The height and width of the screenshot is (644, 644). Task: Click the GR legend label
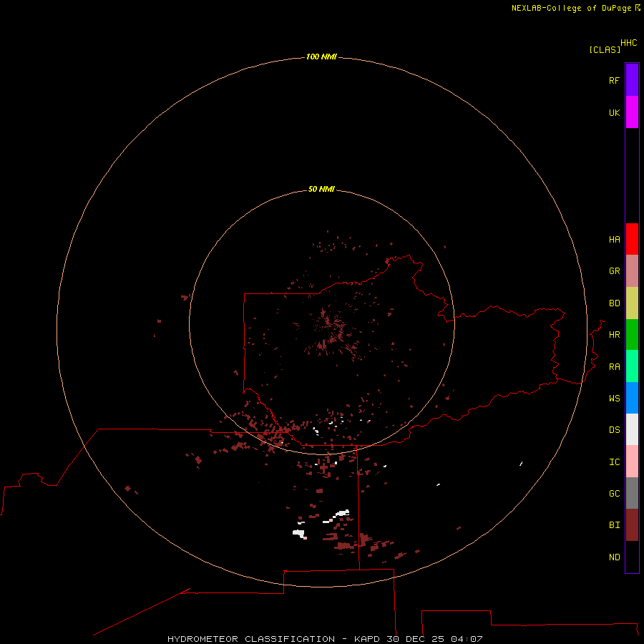coord(615,271)
